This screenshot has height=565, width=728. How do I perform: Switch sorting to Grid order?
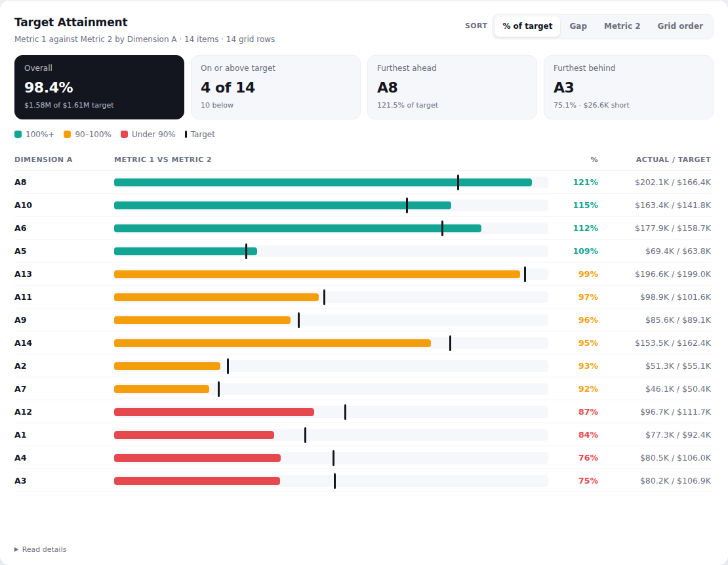(679, 26)
